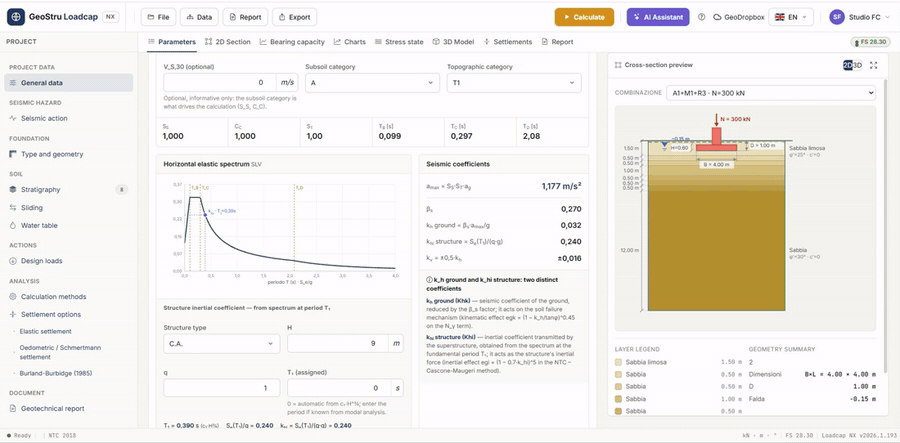Click the NTC 2018 status bar entry
900x443 pixels.
62,436
